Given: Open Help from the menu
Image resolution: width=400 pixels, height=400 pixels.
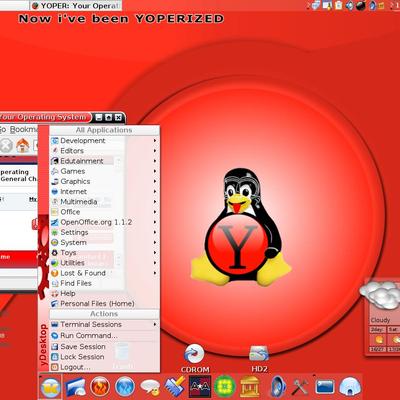Looking at the screenshot, I should click(104, 294).
